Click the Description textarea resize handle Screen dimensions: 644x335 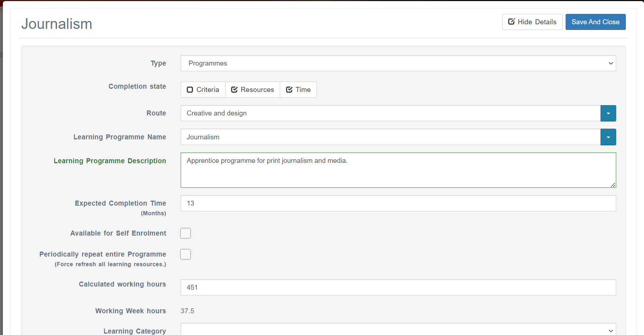613,185
